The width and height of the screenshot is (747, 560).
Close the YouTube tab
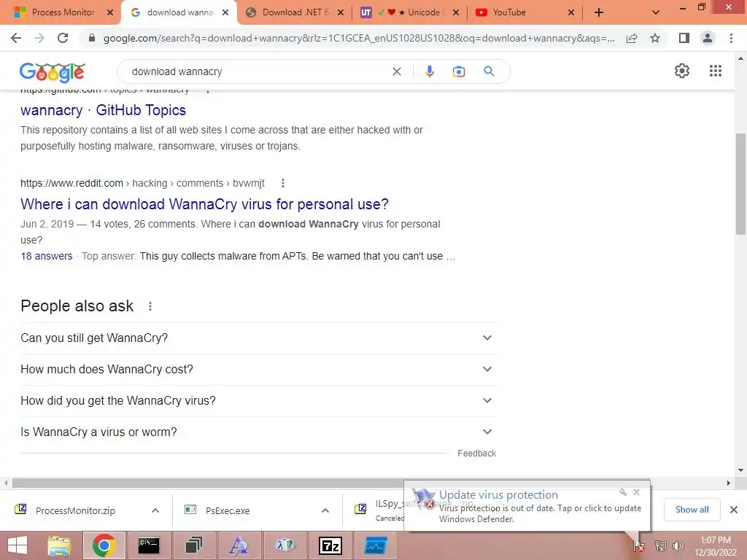click(x=571, y=12)
